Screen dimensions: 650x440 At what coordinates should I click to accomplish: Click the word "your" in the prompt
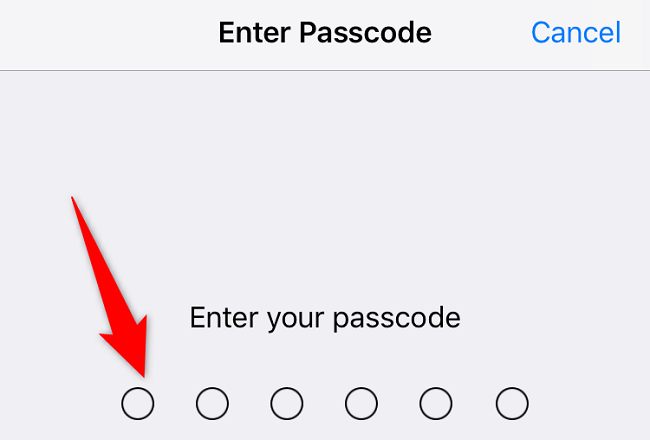[295, 320]
